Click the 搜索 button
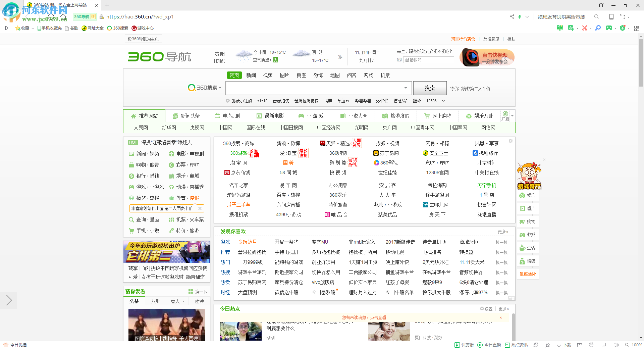The height and width of the screenshot is (349, 644). point(430,88)
